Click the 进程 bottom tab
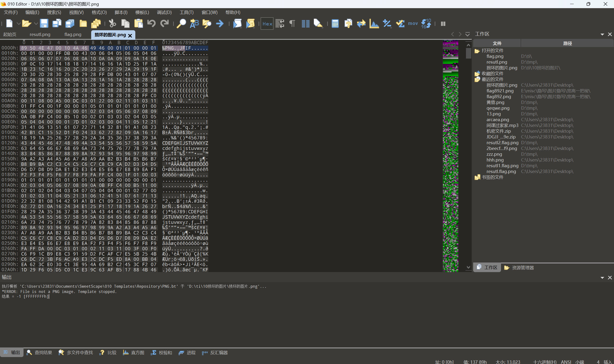The height and width of the screenshot is (364, 614). 187,353
